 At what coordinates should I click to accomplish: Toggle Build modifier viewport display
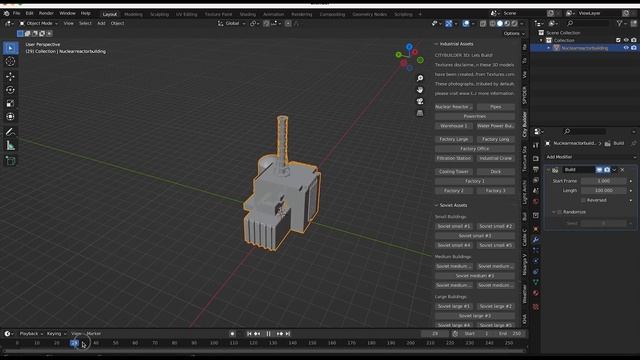(x=599, y=169)
